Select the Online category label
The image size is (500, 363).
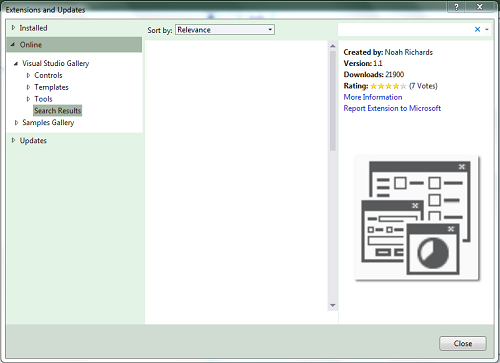(31, 45)
